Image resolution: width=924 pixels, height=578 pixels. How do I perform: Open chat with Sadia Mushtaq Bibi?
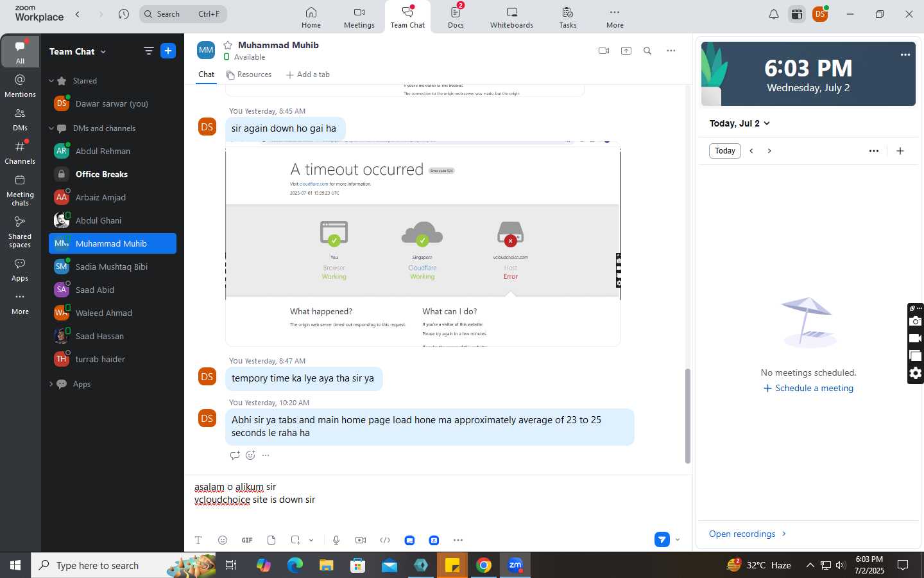(x=112, y=267)
